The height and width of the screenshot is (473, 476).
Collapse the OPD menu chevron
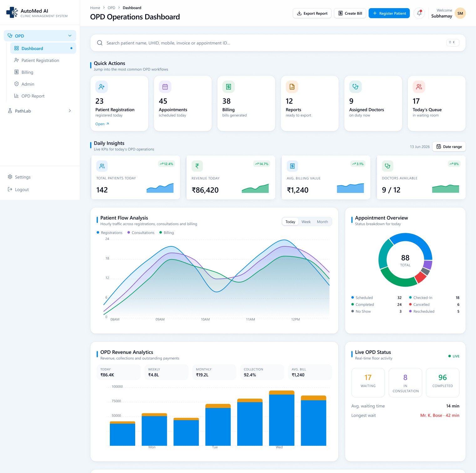pos(70,36)
